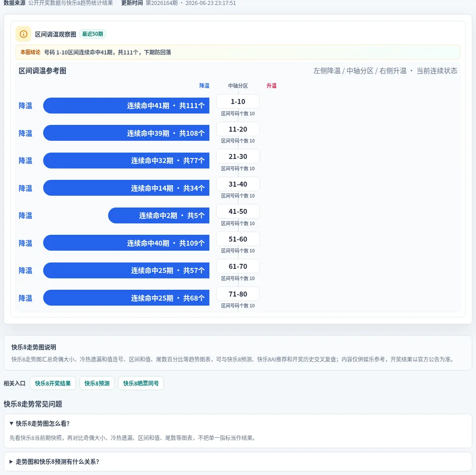Viewport: 476px width, 475px height.
Task: Click the 连续命中25期 · 共57个 bar
Action: (x=126, y=271)
